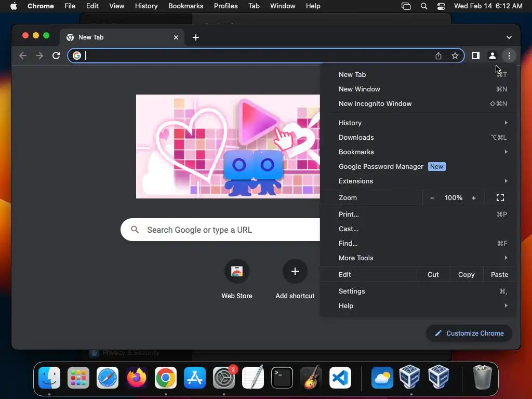Open Control Center in menu bar
The width and height of the screenshot is (532, 399).
[441, 6]
